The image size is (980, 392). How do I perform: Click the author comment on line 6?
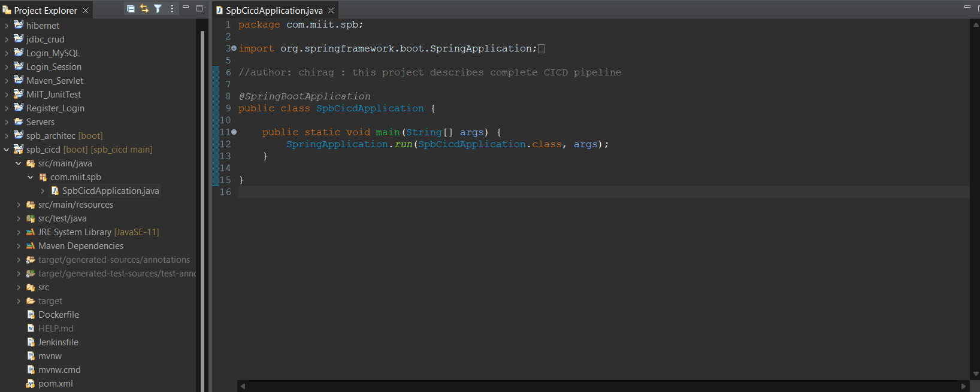430,72
